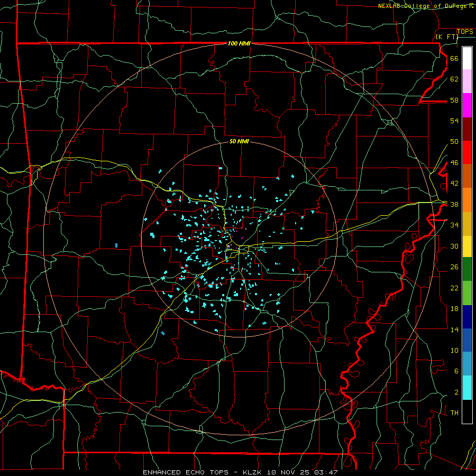Click the light pink swatch near 62
The image size is (476, 476).
467,81
